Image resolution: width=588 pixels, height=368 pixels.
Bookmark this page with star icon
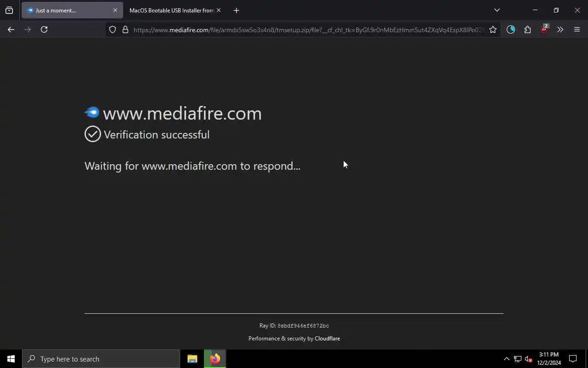coord(493,29)
